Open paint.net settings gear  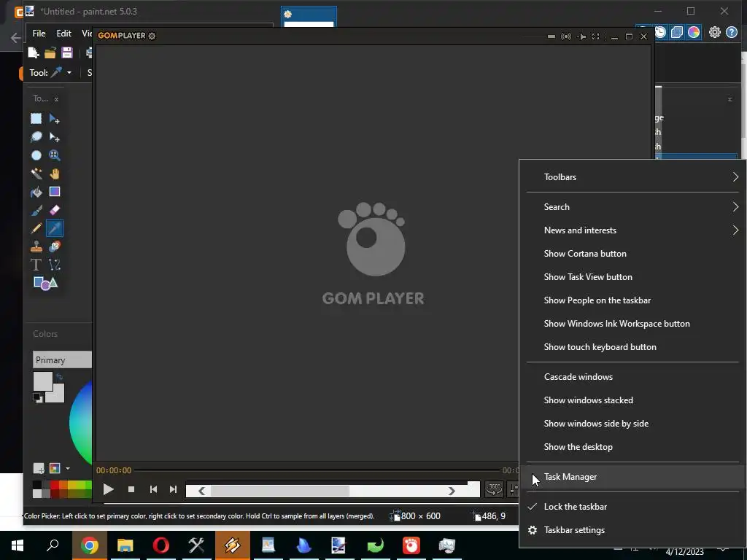point(715,32)
